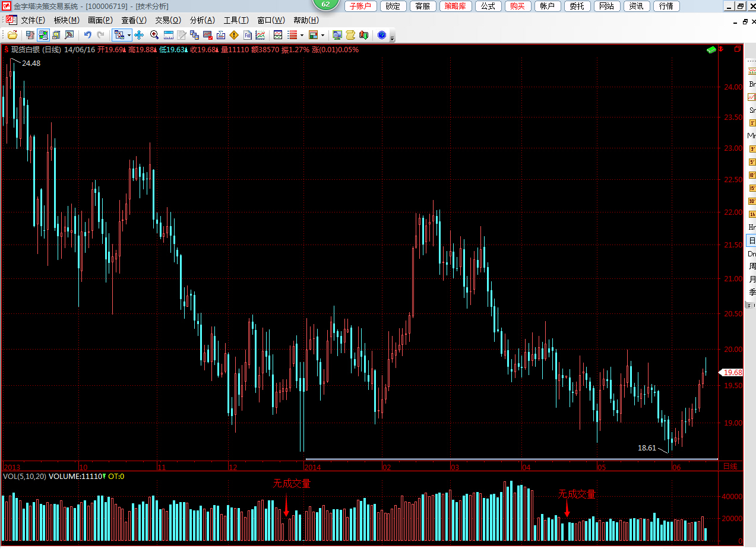
Task: Select the 月 monthly period in sidebar
Action: click(752, 280)
